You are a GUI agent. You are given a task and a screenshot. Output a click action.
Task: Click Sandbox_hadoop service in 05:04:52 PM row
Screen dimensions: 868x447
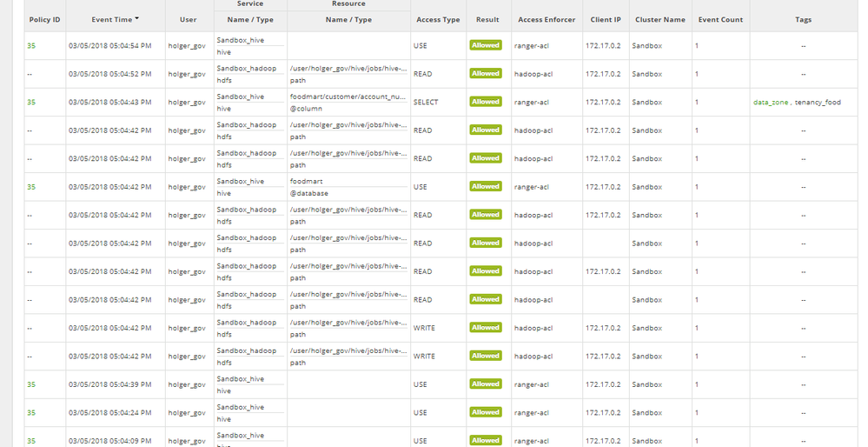(x=247, y=68)
